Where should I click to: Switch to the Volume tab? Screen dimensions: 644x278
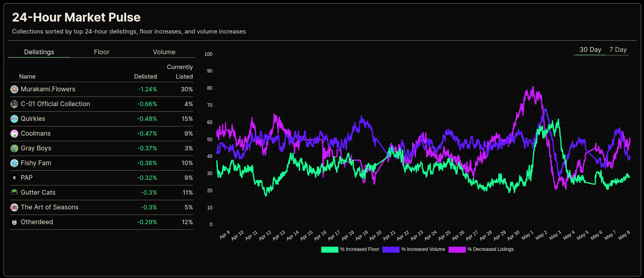[x=164, y=52]
